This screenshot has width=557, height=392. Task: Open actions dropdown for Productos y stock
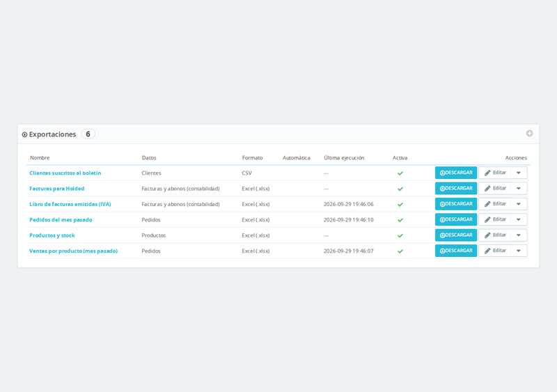(x=519, y=235)
